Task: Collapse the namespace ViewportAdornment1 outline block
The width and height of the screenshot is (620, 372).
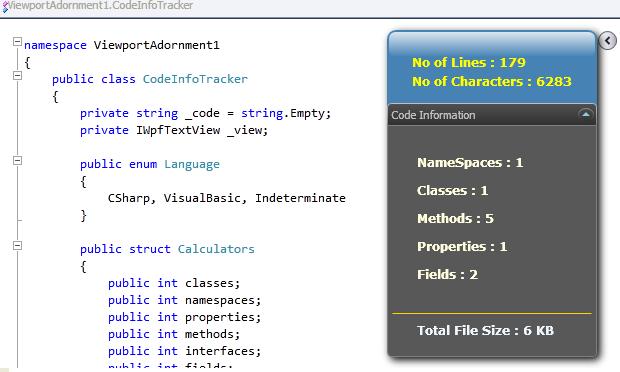Action: click(x=17, y=42)
